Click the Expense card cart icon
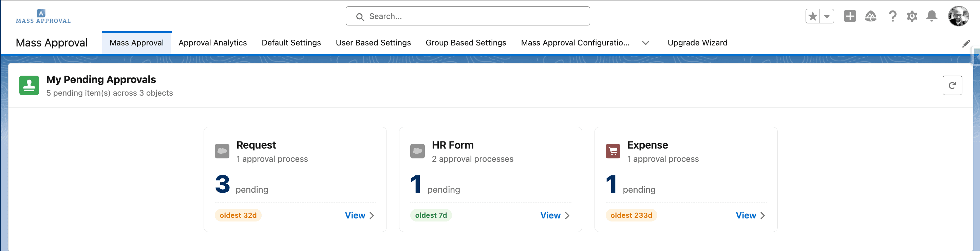 pyautogui.click(x=613, y=151)
